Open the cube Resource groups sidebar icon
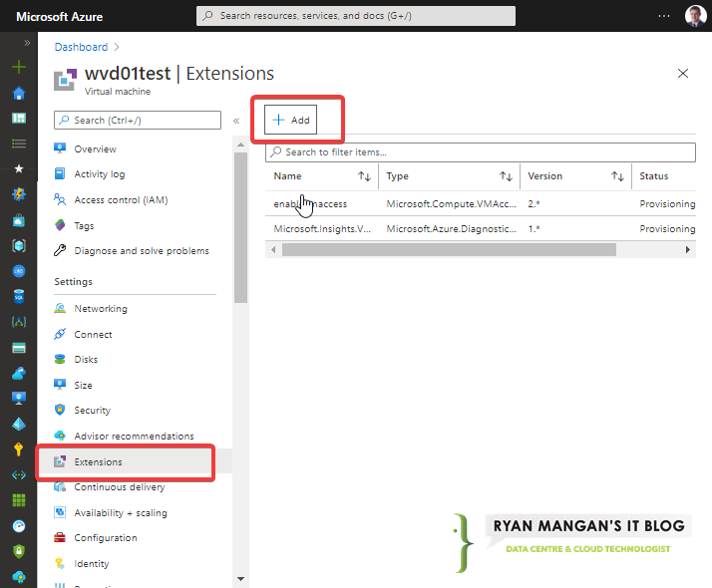Image resolution: width=712 pixels, height=588 pixels. point(19,245)
